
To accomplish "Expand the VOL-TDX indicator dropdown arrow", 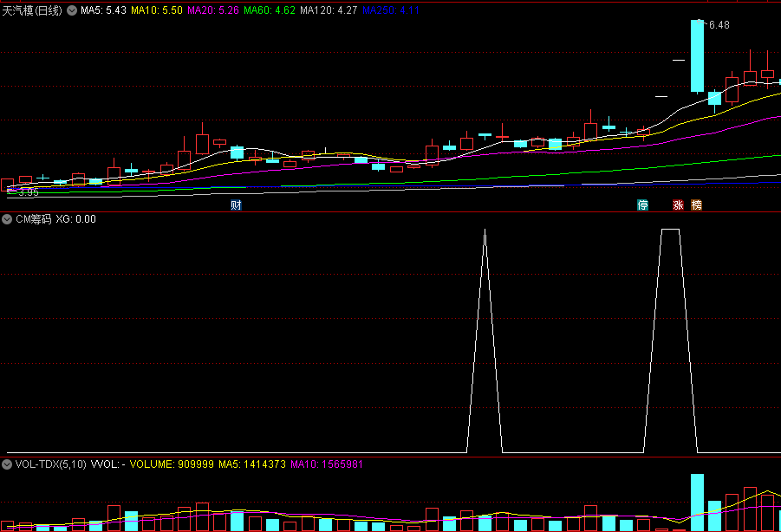I will coord(7,464).
